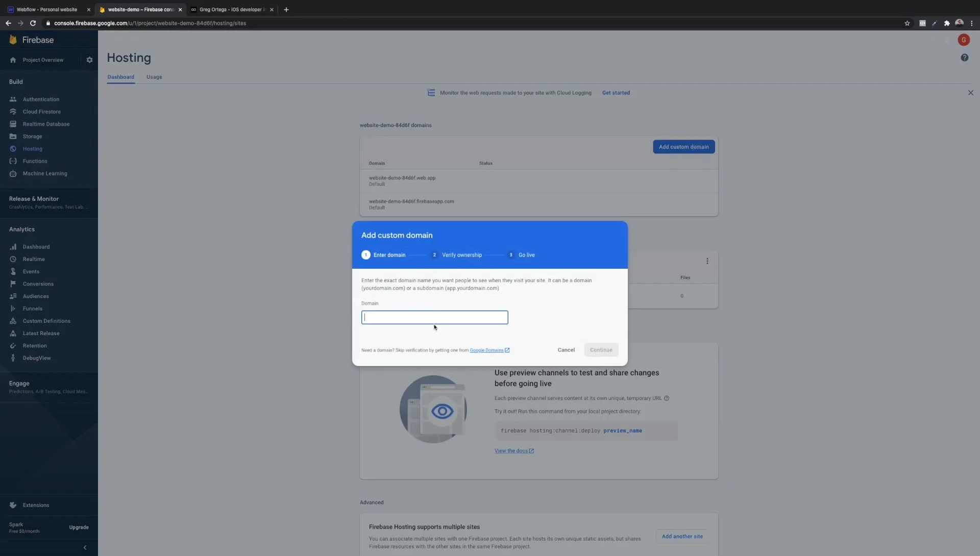980x556 pixels.
Task: Click the Verify ownership step
Action: coord(456,255)
